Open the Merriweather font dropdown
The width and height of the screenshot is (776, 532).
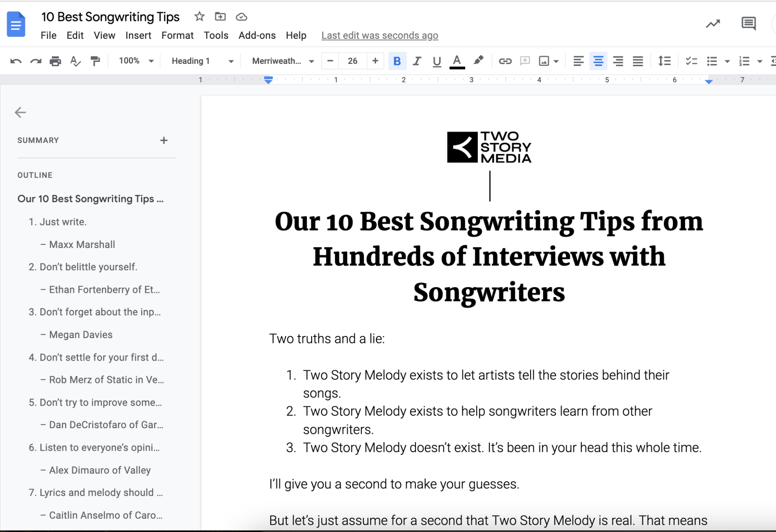[283, 61]
